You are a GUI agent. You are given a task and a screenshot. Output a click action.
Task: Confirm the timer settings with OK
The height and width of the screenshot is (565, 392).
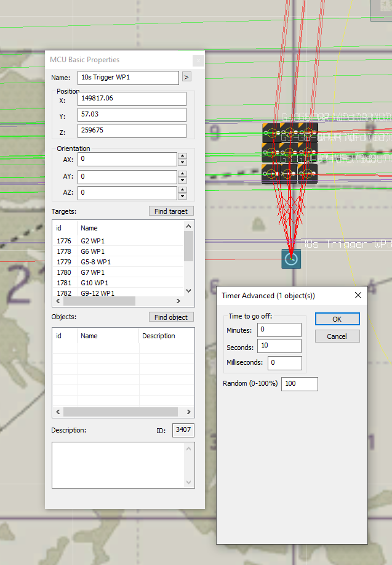coord(337,319)
